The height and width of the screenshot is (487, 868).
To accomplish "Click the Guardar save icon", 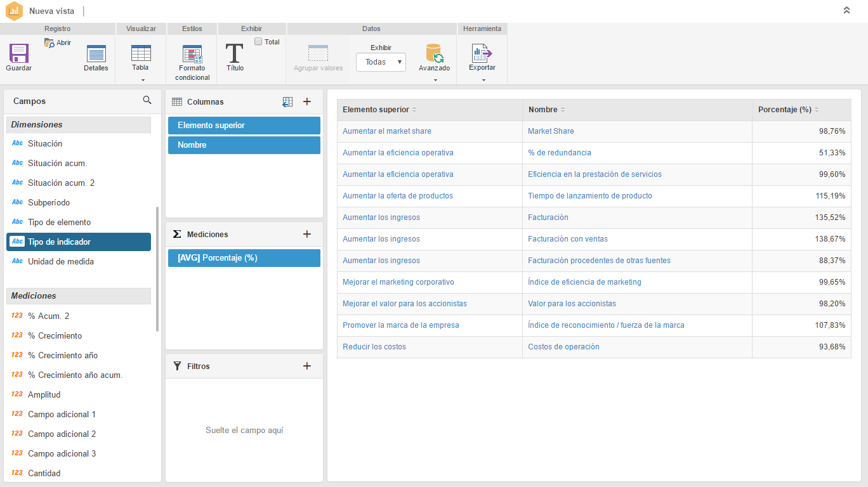I will pyautogui.click(x=18, y=53).
